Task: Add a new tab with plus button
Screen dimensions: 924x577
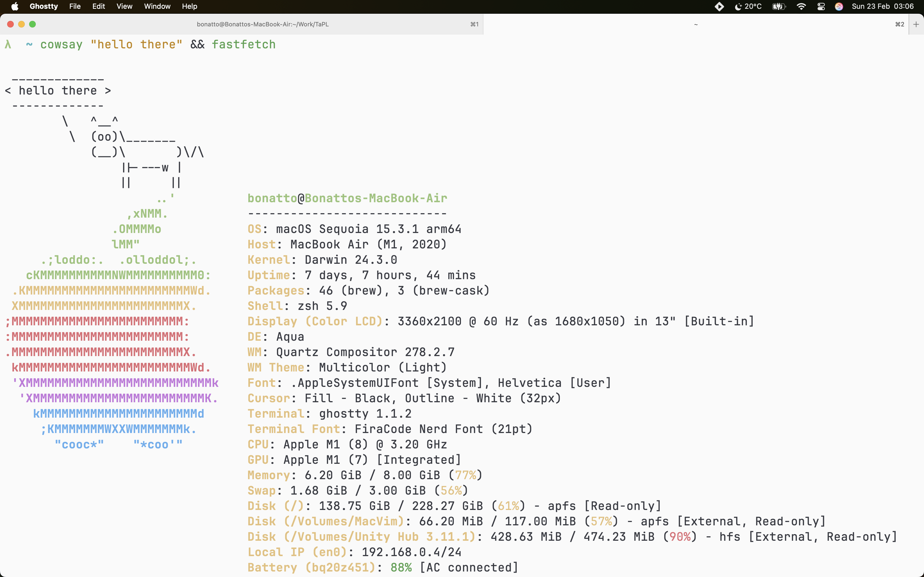Action: [916, 24]
